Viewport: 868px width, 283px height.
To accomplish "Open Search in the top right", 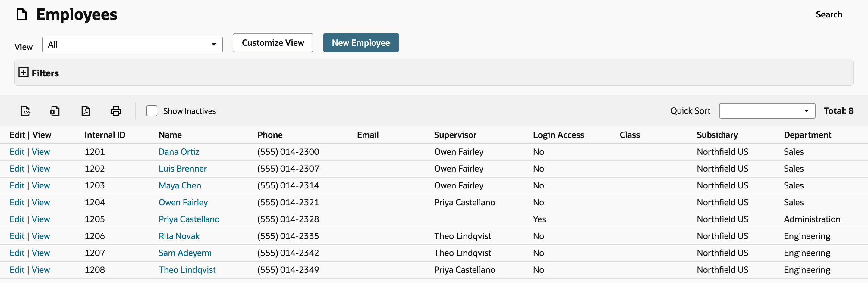I will click(829, 14).
